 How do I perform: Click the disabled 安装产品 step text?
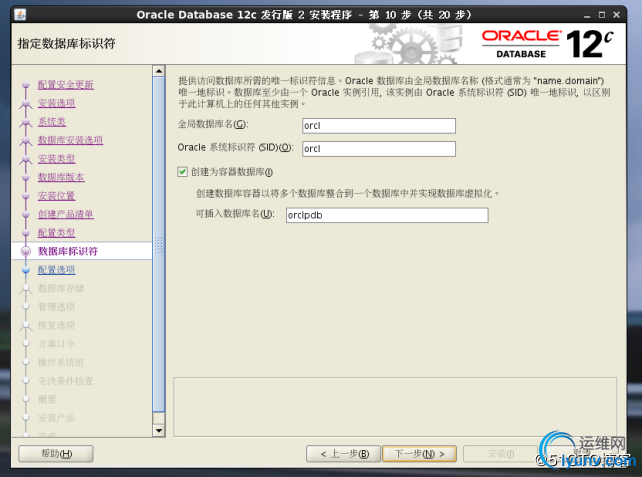(57, 418)
